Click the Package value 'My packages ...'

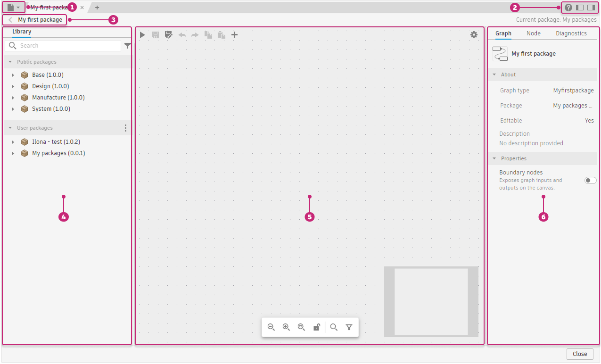coord(573,106)
